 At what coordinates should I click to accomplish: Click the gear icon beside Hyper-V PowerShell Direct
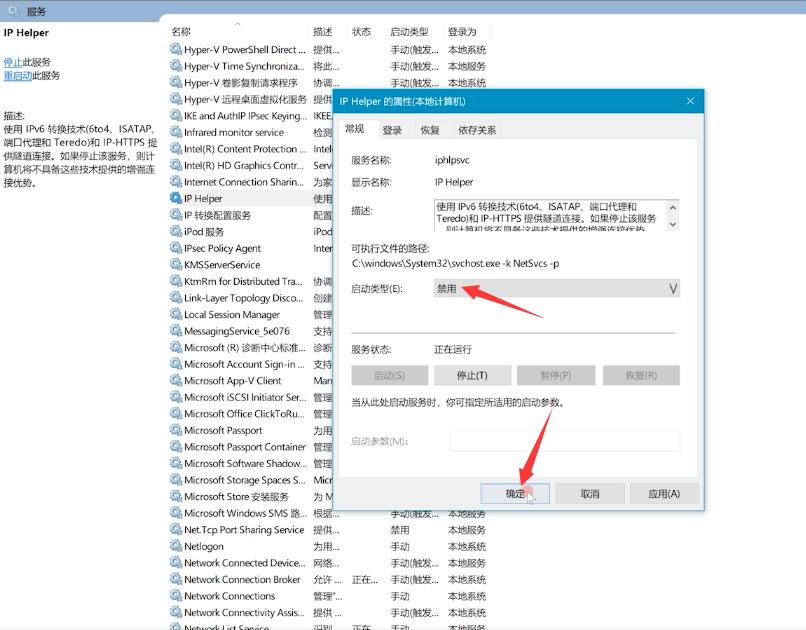click(x=176, y=49)
